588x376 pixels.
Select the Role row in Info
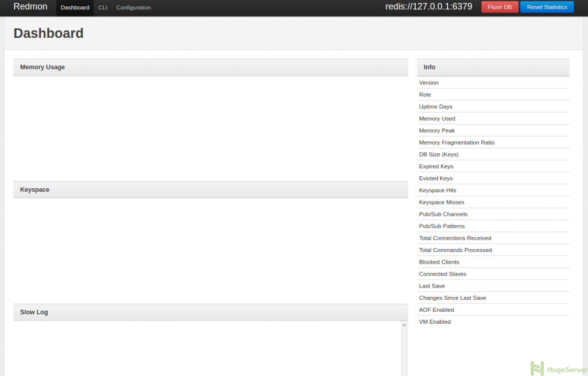(425, 95)
